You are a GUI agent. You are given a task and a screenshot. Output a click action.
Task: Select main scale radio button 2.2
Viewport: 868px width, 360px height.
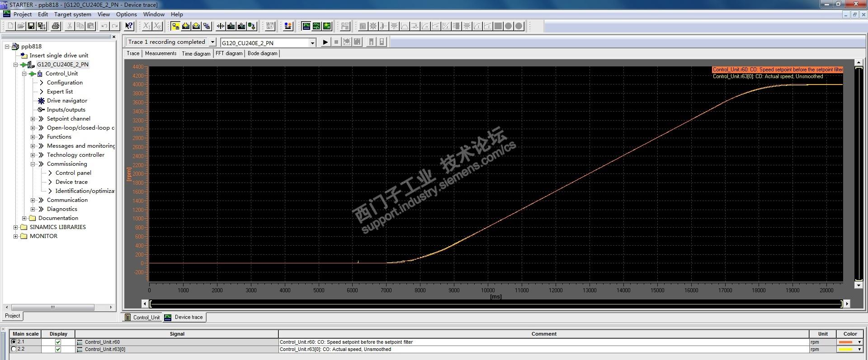click(x=14, y=349)
